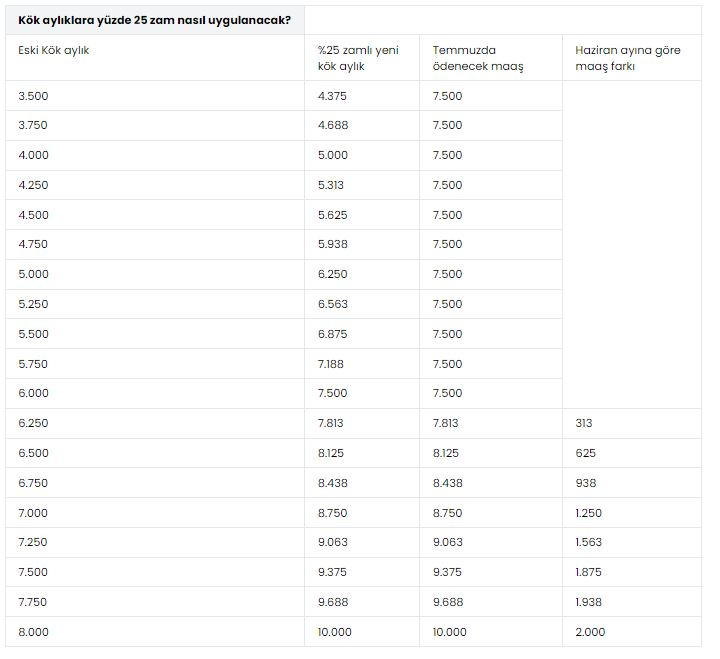Select the cell containing 5.313

point(332,185)
